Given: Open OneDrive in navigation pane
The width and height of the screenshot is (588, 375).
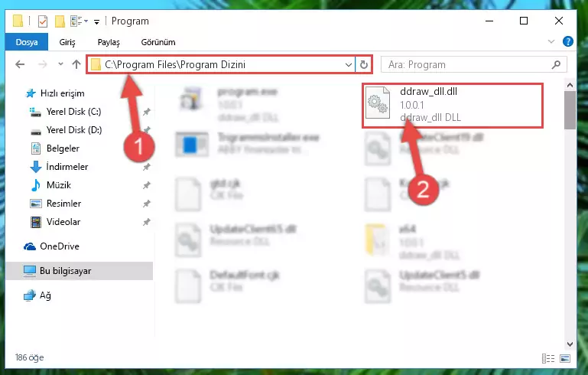Looking at the screenshot, I should [59, 246].
